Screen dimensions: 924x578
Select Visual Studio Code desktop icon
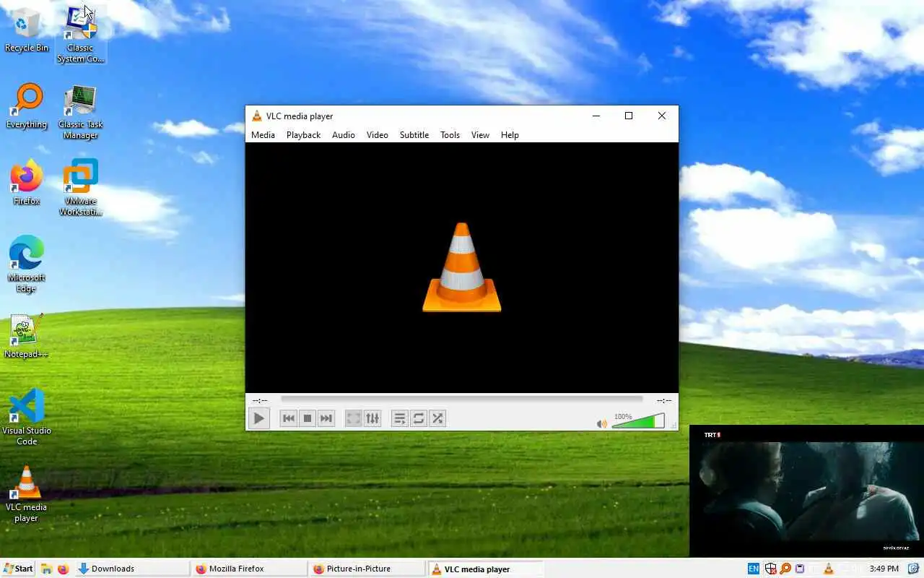click(x=27, y=417)
